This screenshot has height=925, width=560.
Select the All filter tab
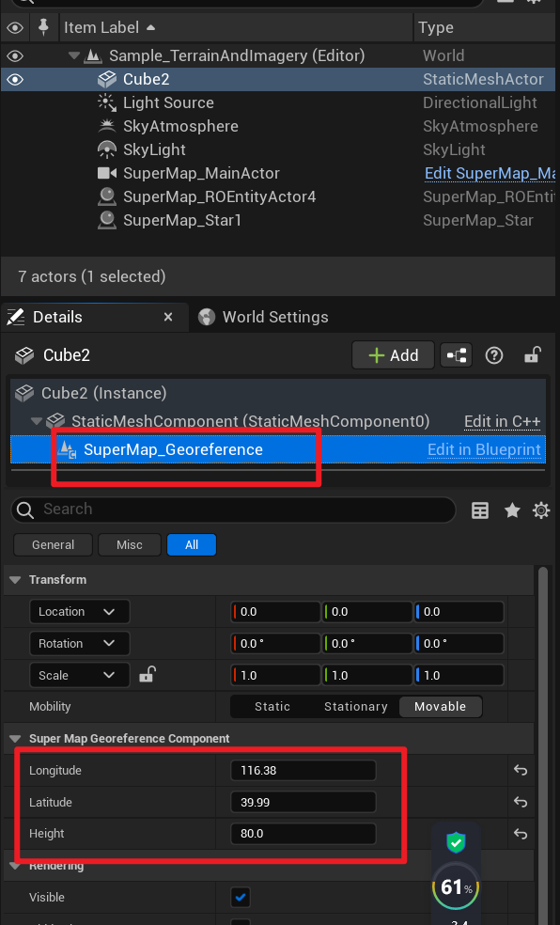(x=192, y=544)
